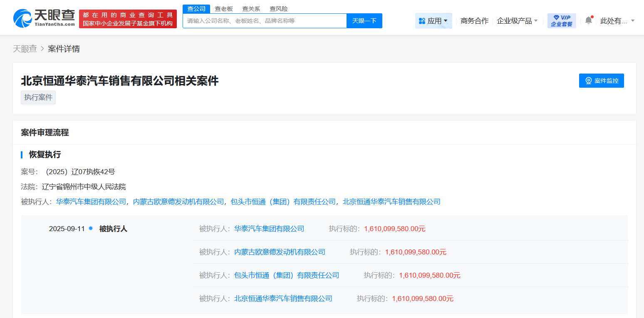Focus the company name search input field
The image size is (644, 318).
coord(265,21)
